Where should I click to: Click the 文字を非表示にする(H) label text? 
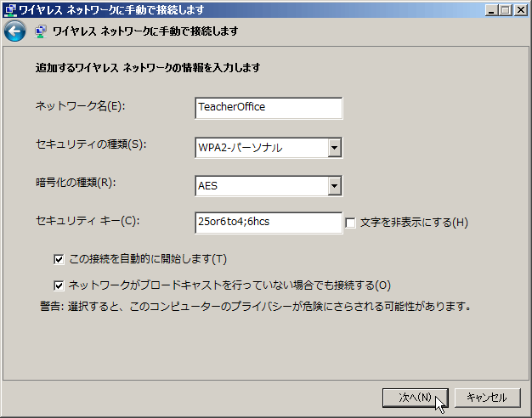pyautogui.click(x=414, y=223)
